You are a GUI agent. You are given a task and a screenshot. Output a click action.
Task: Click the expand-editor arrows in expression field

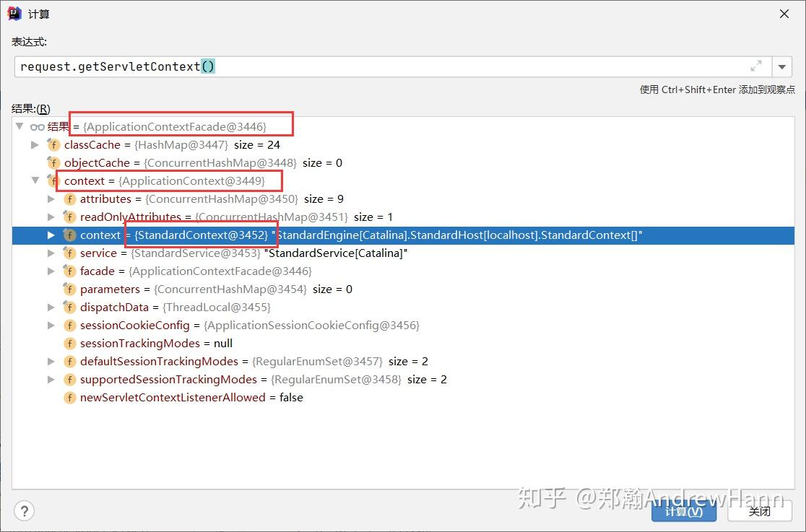pyautogui.click(x=756, y=65)
